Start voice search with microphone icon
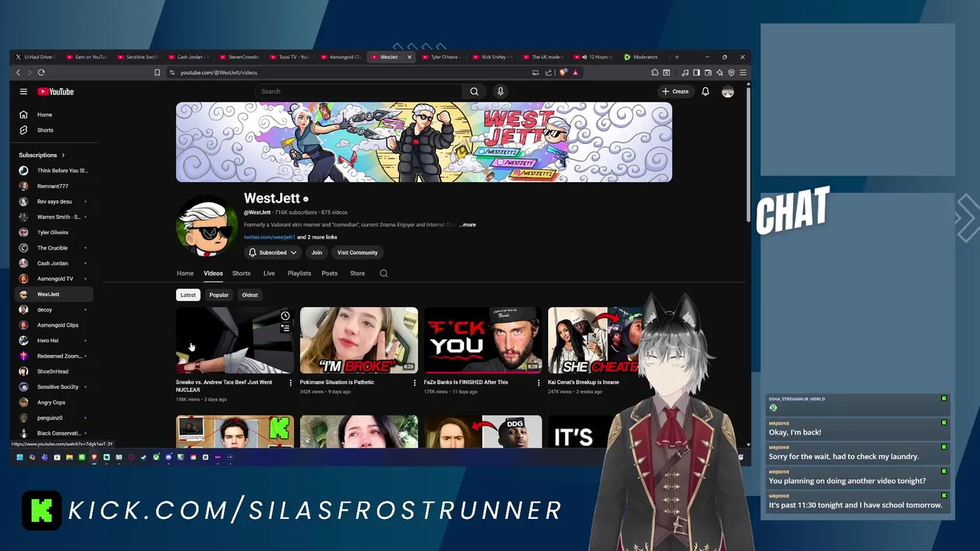Viewport: 980px width, 551px height. 500,91
